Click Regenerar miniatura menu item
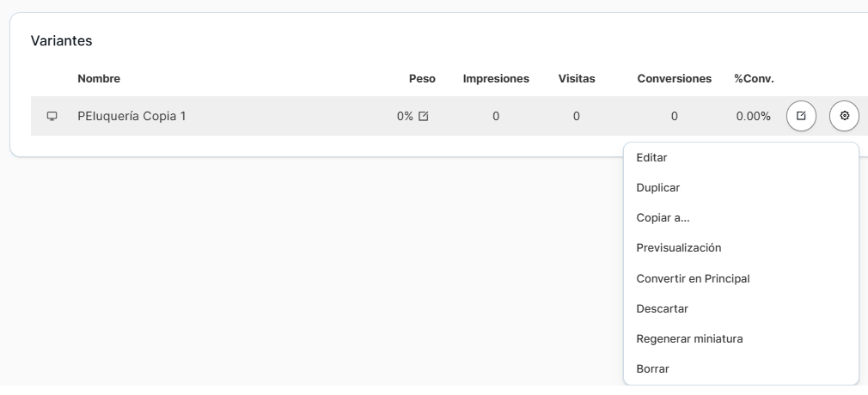Screen dimensions: 868x395 [689, 338]
